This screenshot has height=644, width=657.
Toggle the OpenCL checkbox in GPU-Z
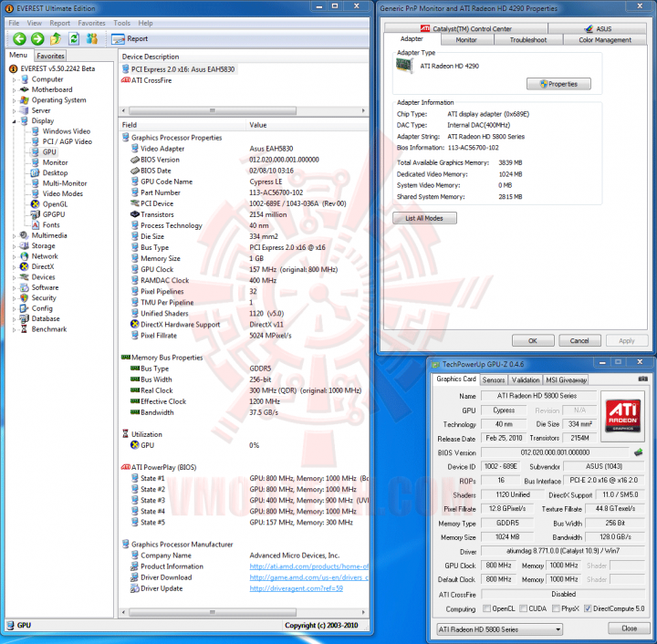click(486, 608)
